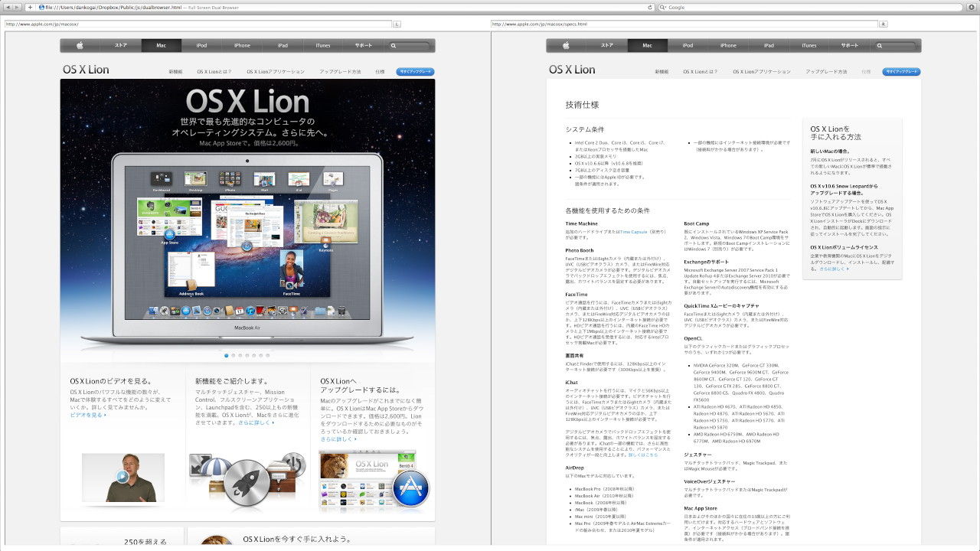Click the OS X Lionアプリケーション link in the right pane
The image size is (980, 551).
(x=762, y=71)
